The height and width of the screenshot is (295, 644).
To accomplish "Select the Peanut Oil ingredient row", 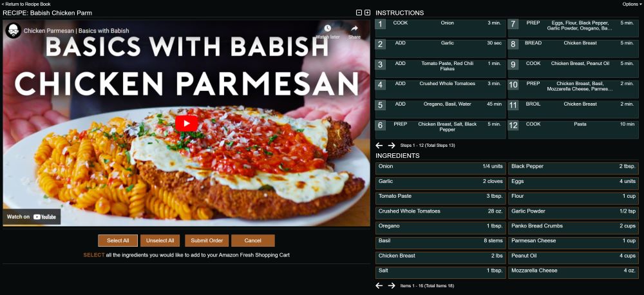I will click(x=573, y=258).
